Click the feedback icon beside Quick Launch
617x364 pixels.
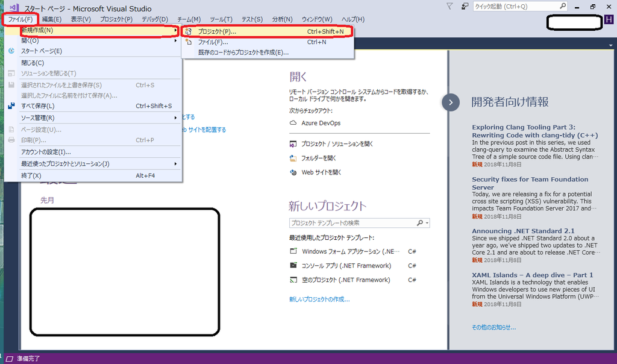click(465, 6)
